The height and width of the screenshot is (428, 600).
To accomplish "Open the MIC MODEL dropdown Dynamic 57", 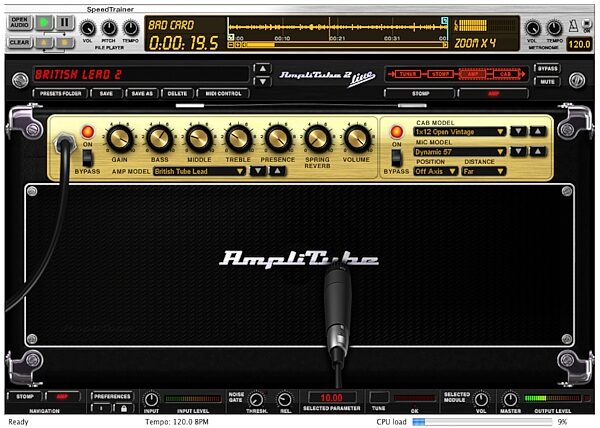I will [460, 152].
